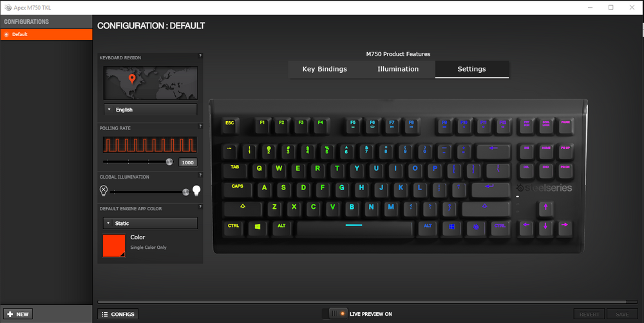The width and height of the screenshot is (644, 323).
Task: Click the help icon beside Polling Rate
Action: tap(200, 126)
